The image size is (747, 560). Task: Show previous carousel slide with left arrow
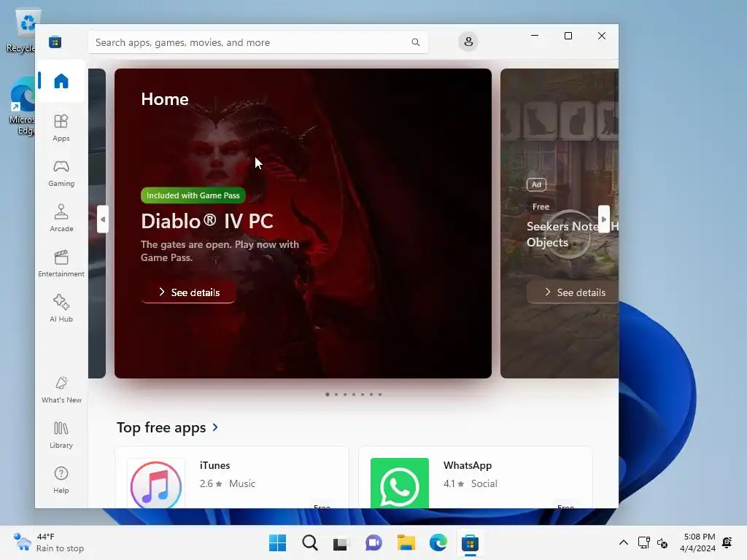tap(102, 219)
